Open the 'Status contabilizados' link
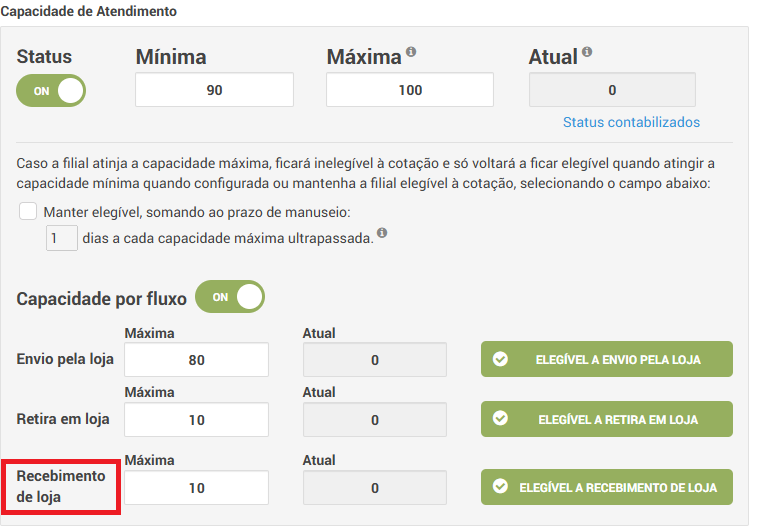The width and height of the screenshot is (766, 528). [631, 122]
